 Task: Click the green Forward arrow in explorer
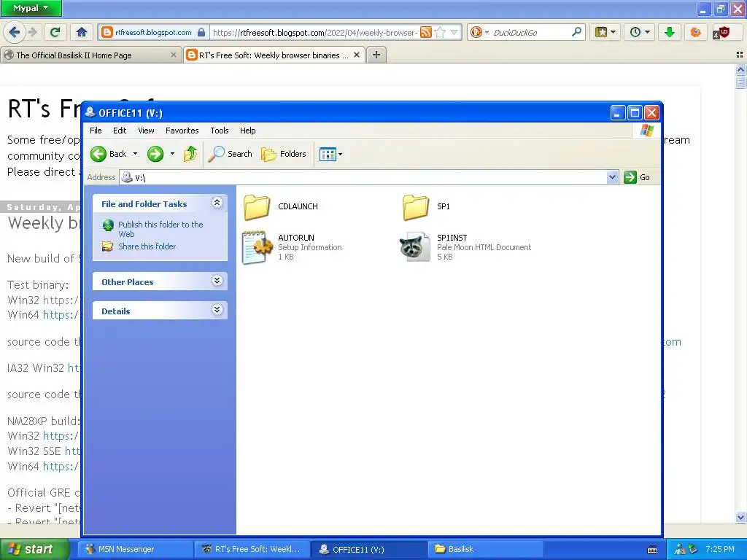(155, 154)
